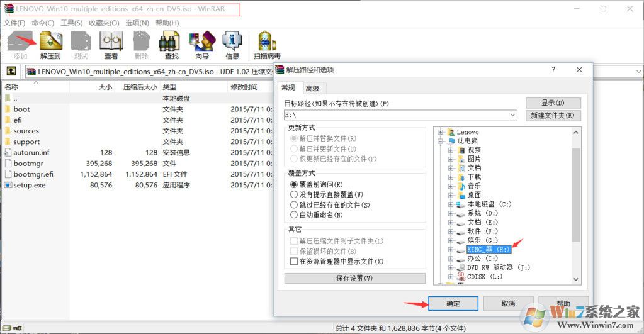The image size is (644, 334).
Task: Click the Add (添加) toolbar icon
Action: pos(20,42)
